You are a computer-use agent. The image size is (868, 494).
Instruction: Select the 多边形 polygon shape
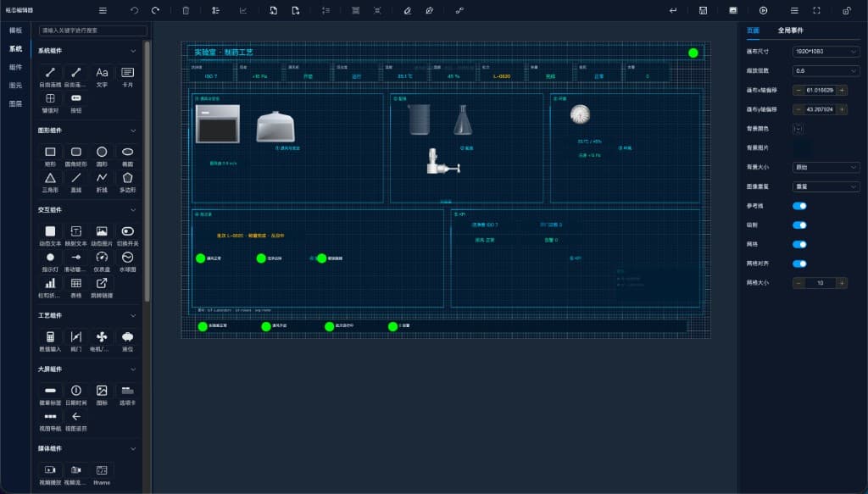[127, 182]
